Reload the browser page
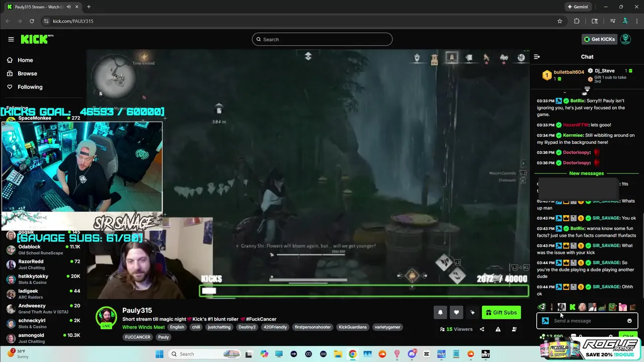 click(32, 21)
